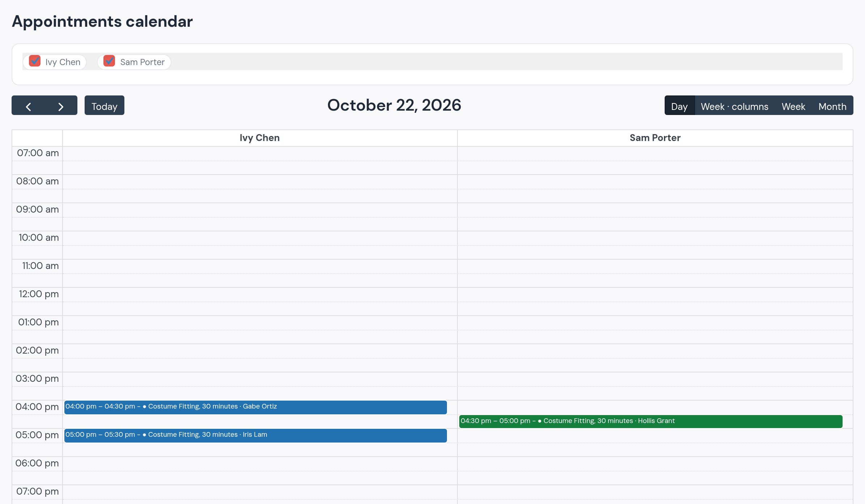Open Iris Lam costume fitting appointment
This screenshot has height=504, width=865.
[x=256, y=435]
